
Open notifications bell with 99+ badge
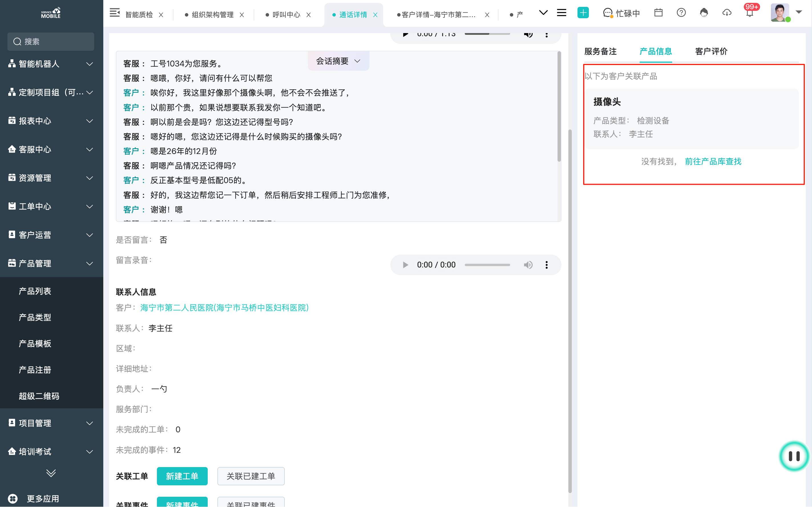[750, 13]
